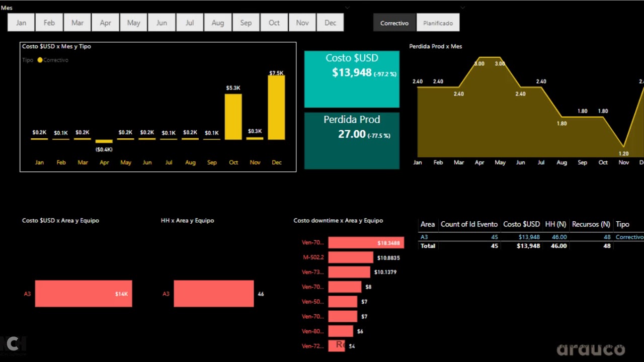The width and height of the screenshot is (644, 362).
Task: Sort table by HH (N) column header
Action: click(x=555, y=224)
